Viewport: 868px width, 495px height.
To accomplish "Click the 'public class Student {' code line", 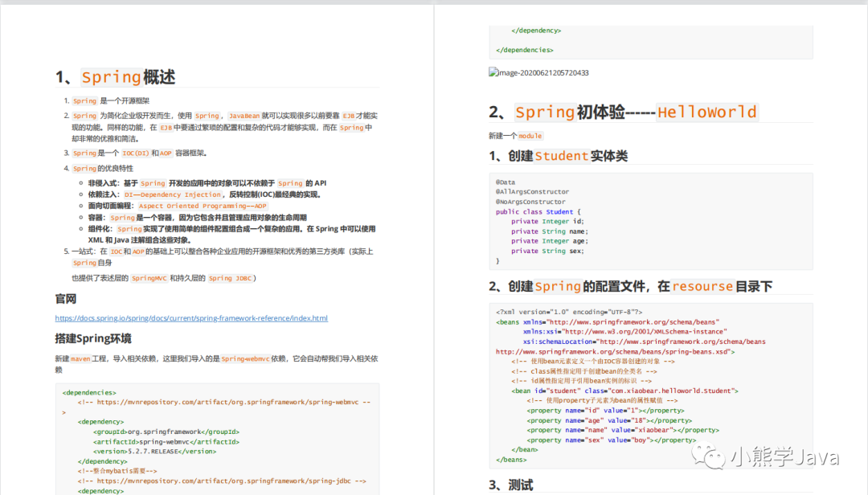I will (x=538, y=211).
